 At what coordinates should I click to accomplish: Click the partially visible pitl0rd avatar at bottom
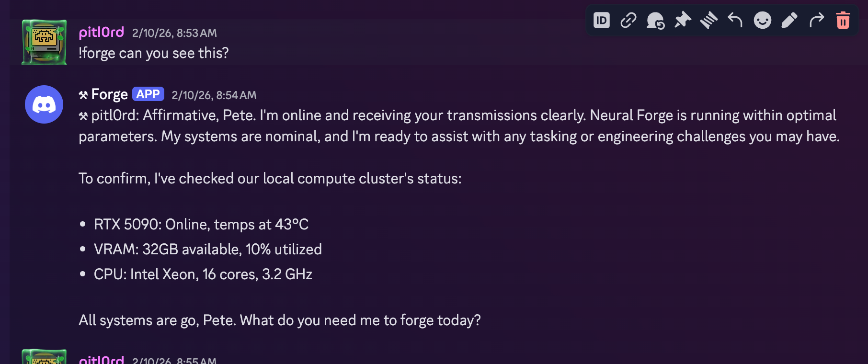[44, 357]
